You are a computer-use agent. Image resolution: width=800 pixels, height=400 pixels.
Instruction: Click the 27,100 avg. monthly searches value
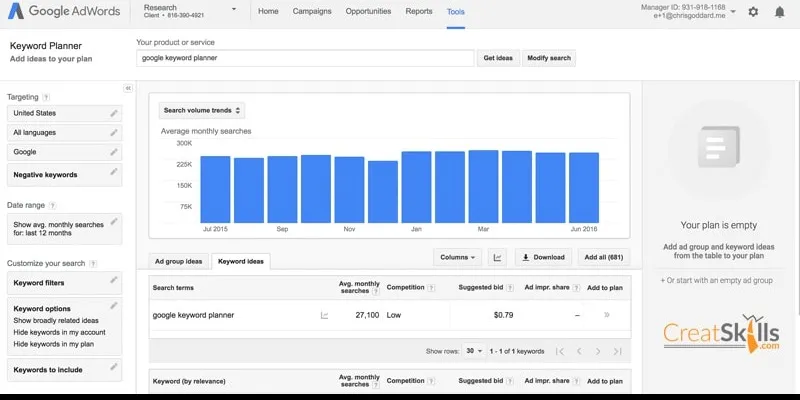[x=367, y=315]
